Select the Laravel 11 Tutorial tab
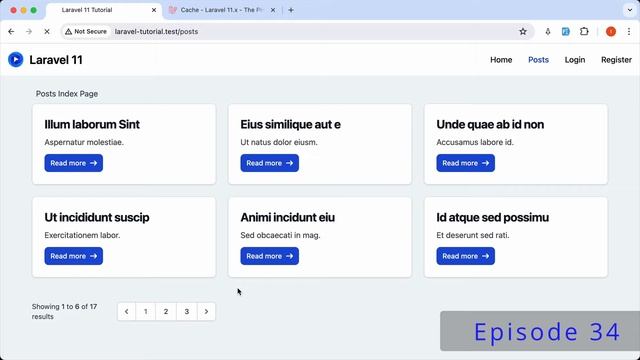 pyautogui.click(x=104, y=10)
